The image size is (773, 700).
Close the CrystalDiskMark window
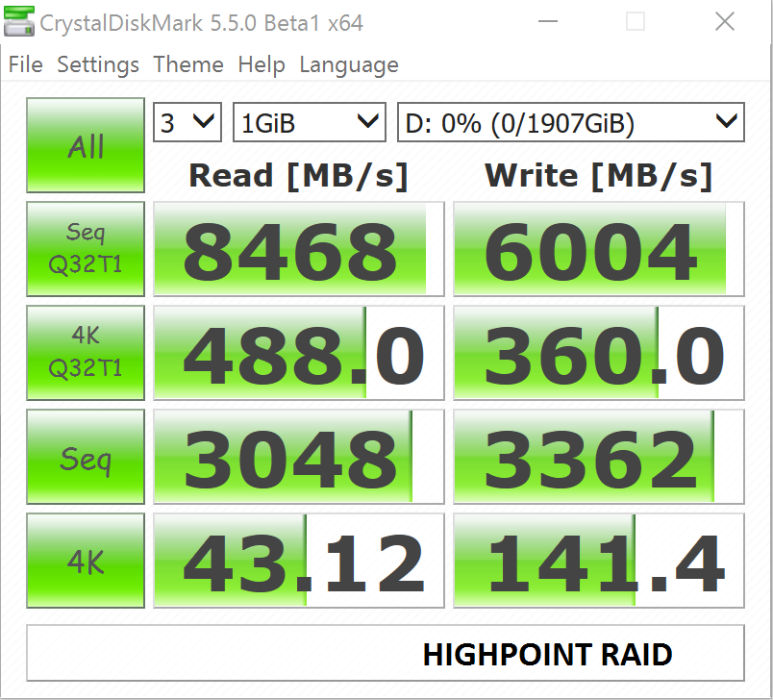pos(725,21)
